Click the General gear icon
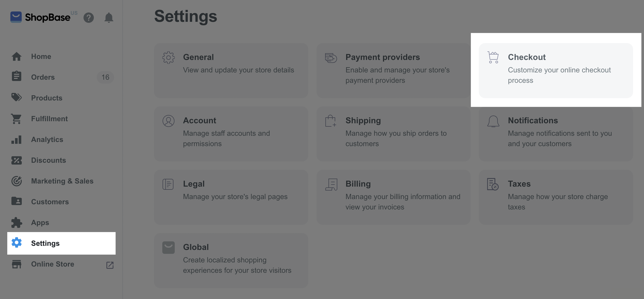Screen dimensions: 644x299 point(169,57)
